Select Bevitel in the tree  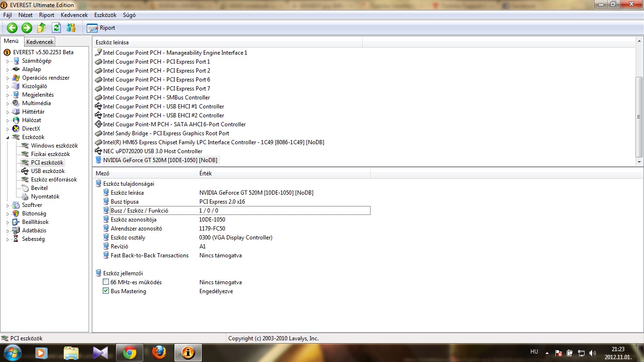[39, 188]
